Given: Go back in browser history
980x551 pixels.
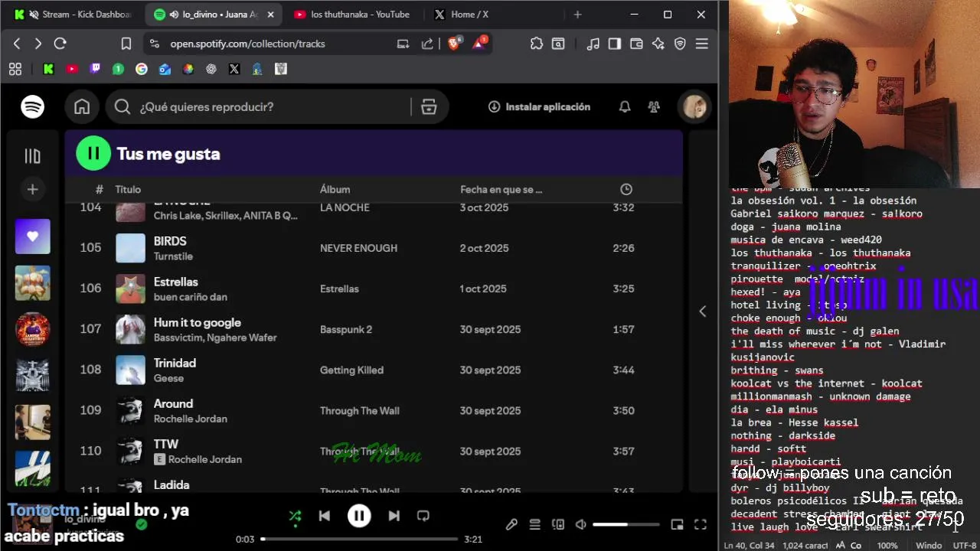Looking at the screenshot, I should [17, 44].
